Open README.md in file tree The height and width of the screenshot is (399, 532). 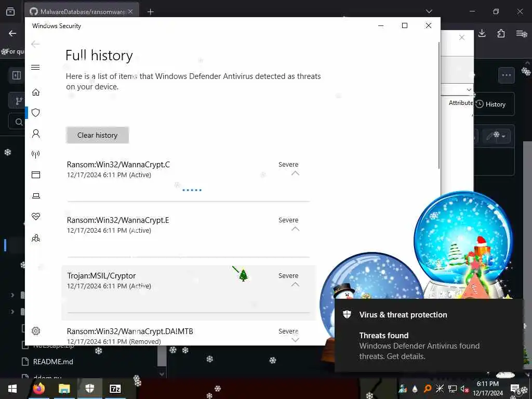coord(53,362)
